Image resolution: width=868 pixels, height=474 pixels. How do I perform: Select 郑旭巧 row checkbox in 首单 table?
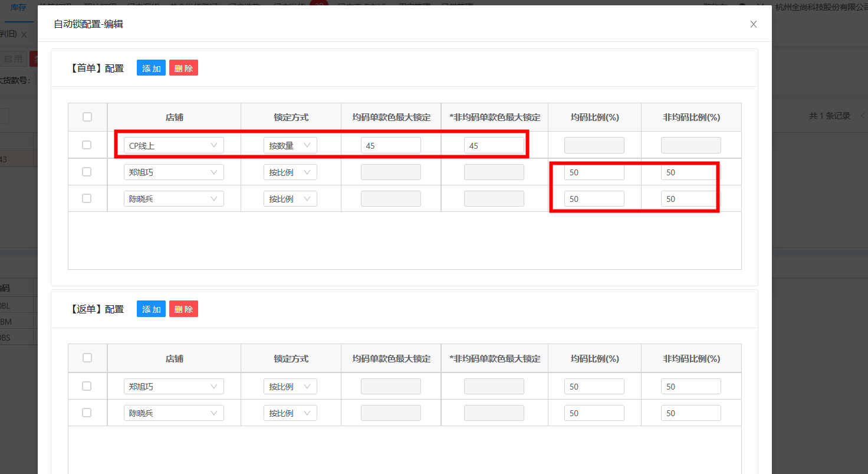point(87,172)
